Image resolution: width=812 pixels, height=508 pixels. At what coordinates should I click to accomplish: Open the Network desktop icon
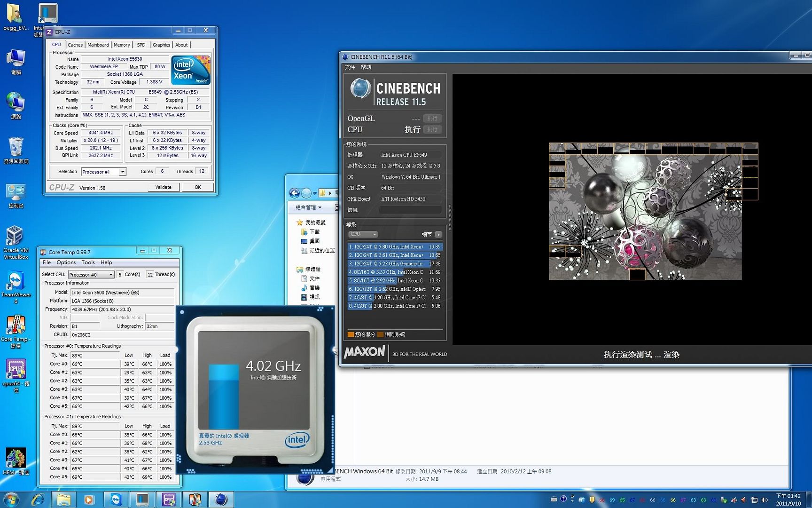(16, 106)
